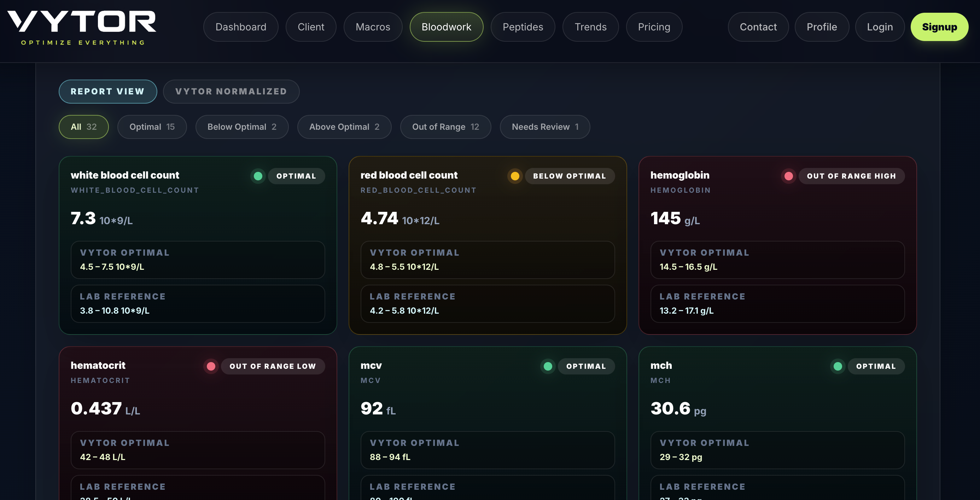Screen dimensions: 980x500
Task: Click green status dot on mch card
Action: point(838,366)
